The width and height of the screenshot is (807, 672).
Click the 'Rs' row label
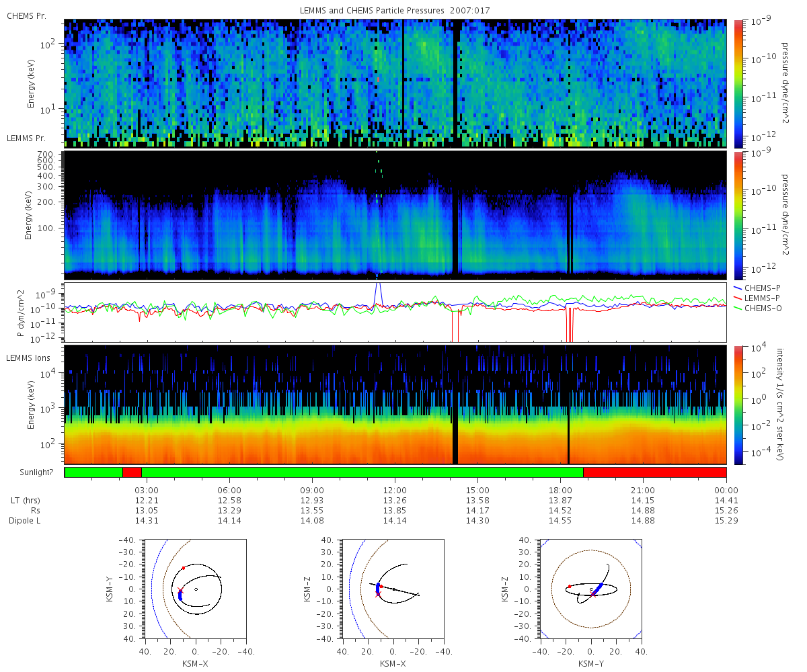(36, 510)
